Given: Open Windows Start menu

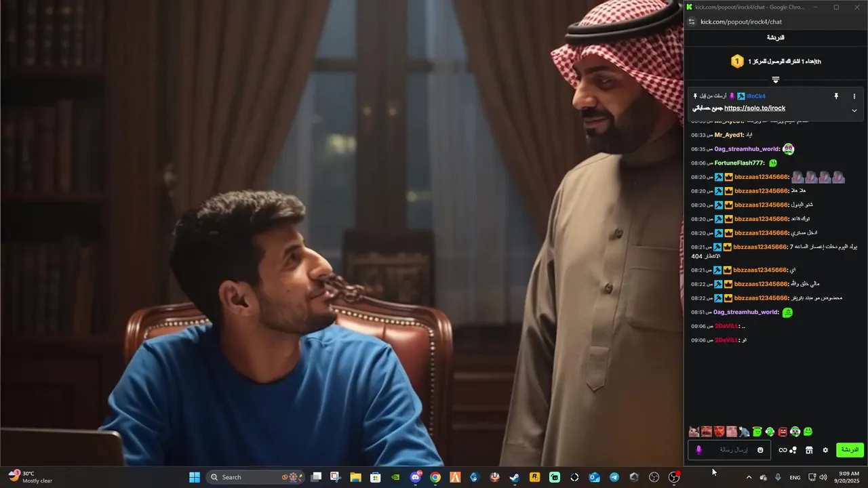Looking at the screenshot, I should coord(195,477).
